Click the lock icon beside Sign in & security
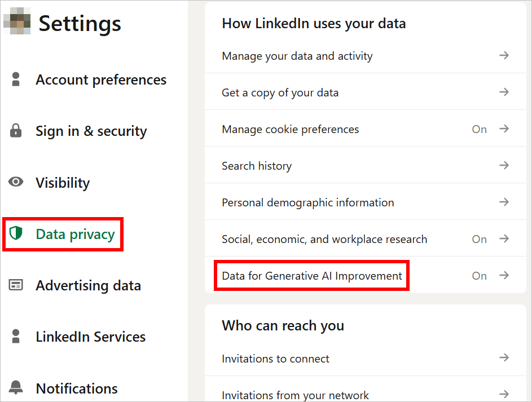Screen dimensions: 532x402 [x=16, y=131]
